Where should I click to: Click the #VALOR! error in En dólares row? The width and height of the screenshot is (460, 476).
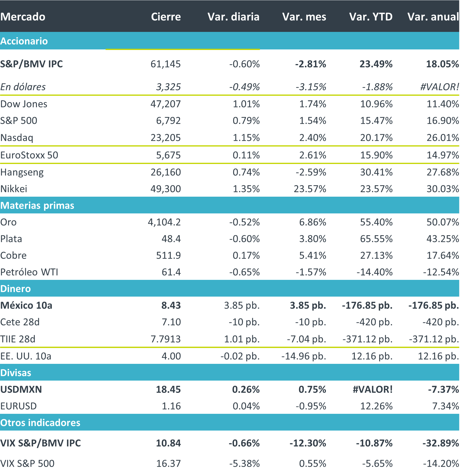coord(439,87)
